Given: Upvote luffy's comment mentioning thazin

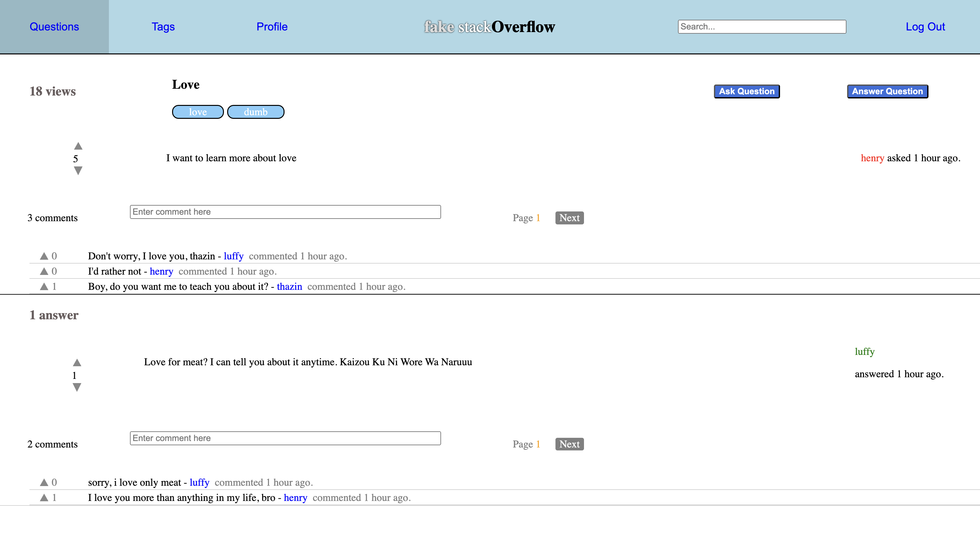Looking at the screenshot, I should [x=44, y=256].
